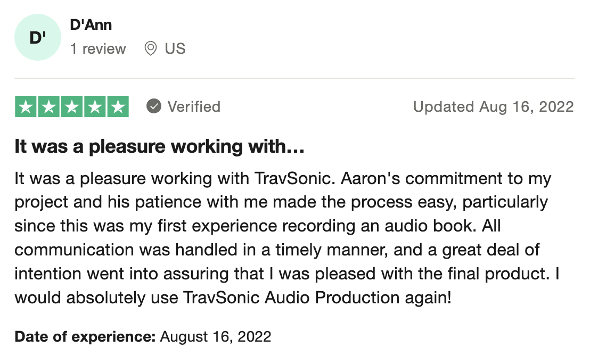
Task: Click the first rating star
Action: click(x=26, y=107)
